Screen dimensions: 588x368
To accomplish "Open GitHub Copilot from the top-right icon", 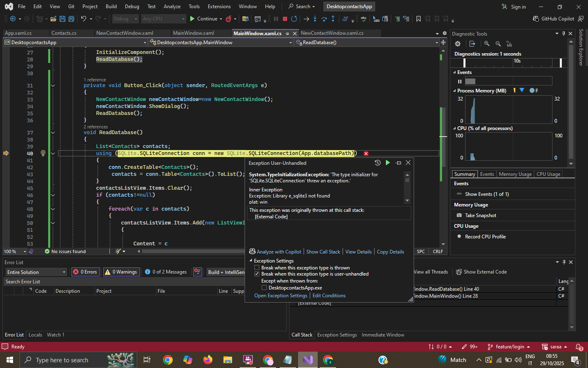I will coord(535,19).
